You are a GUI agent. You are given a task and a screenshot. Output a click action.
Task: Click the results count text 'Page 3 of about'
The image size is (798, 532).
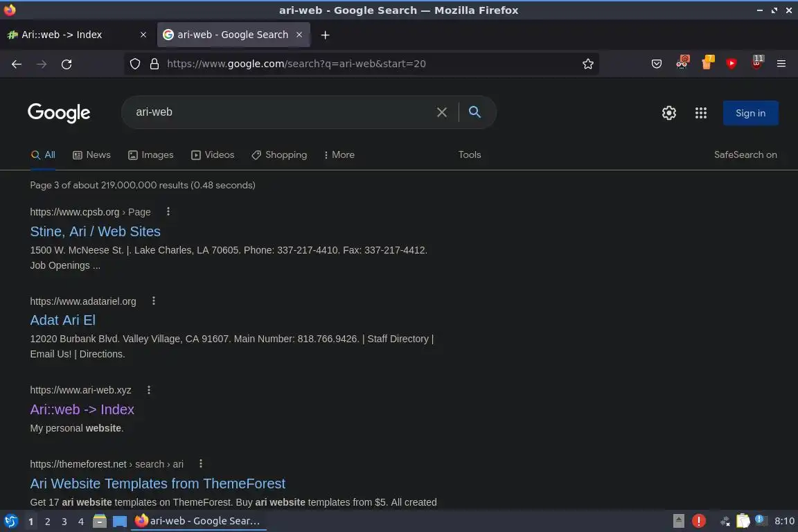(143, 186)
